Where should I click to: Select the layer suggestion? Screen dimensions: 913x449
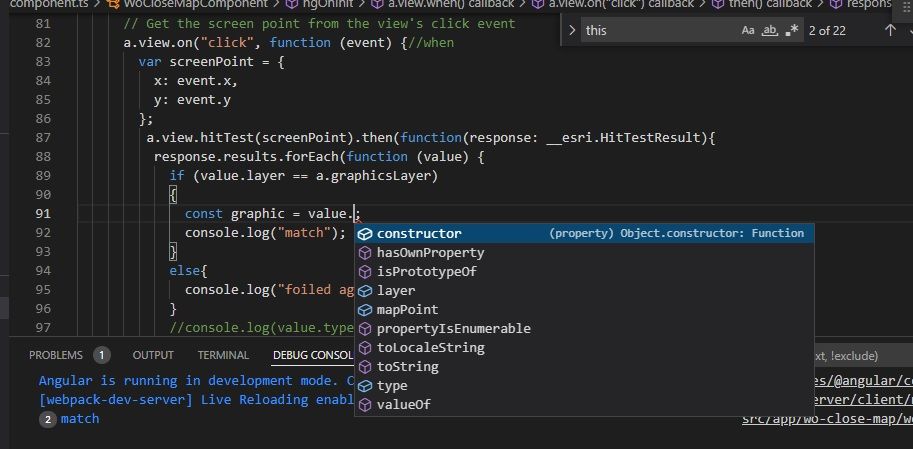coord(584,291)
